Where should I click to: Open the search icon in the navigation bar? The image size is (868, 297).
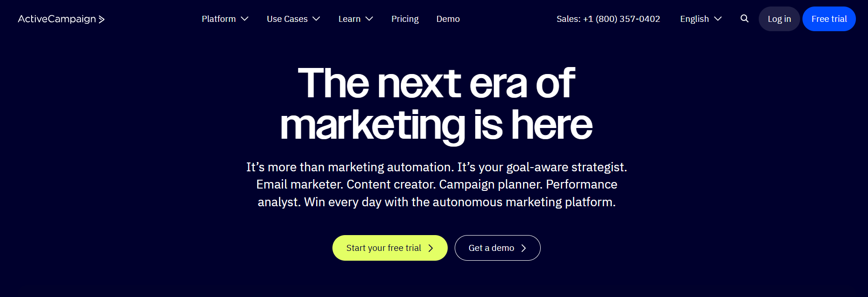pos(744,19)
